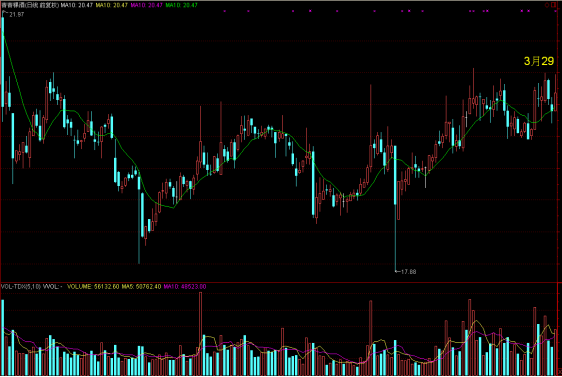Click the yellow MA10: 20.47 label
The image size is (562, 377).
pos(111,5)
